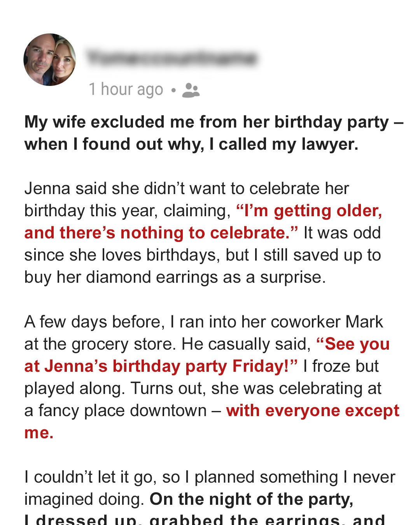Screen dimensions: 420x525
Task: Click the red quote "See you"
Action: pyautogui.click(x=353, y=344)
